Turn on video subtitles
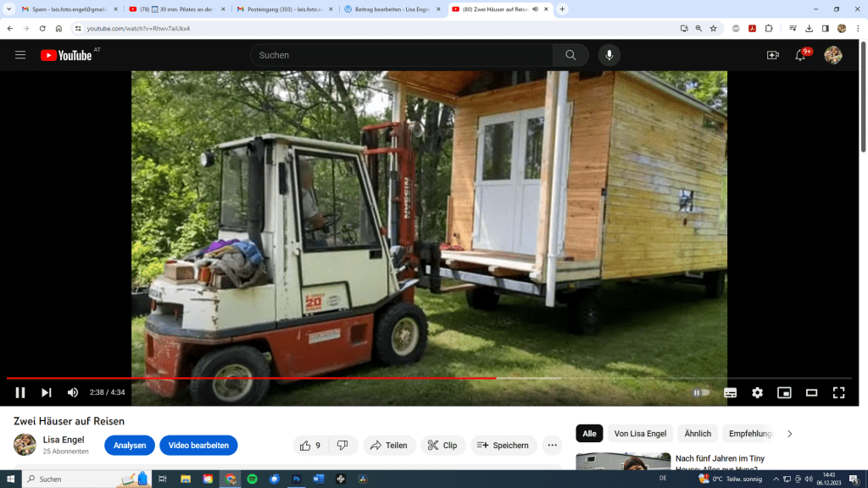The height and width of the screenshot is (488, 868). click(x=730, y=392)
